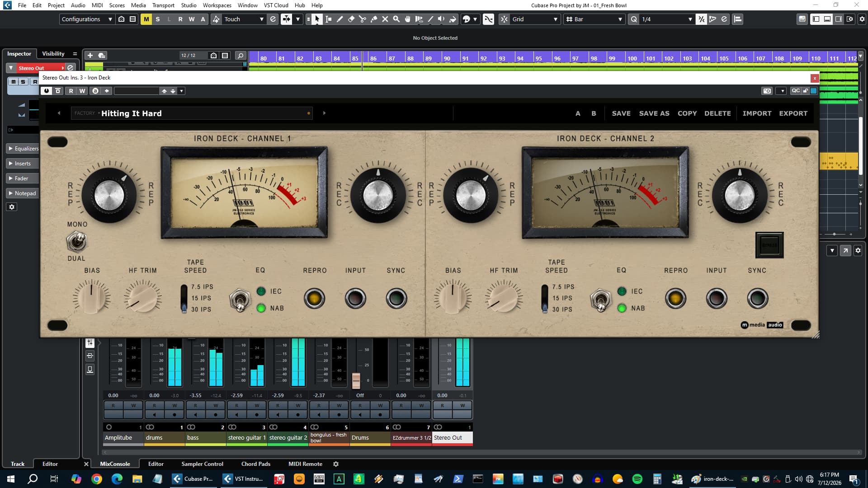The width and height of the screenshot is (868, 488).
Task: Open the 1/4 quantize preset dropdown
Action: tap(667, 19)
